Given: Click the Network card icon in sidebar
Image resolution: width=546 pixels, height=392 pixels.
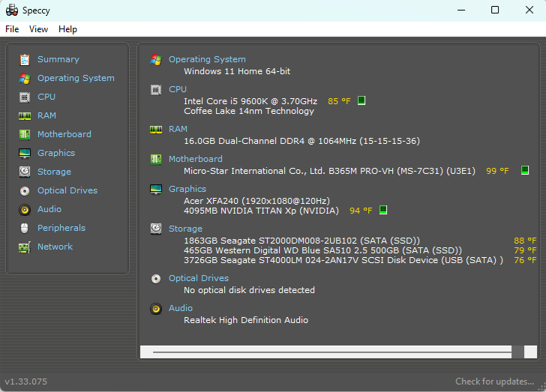Looking at the screenshot, I should pyautogui.click(x=24, y=247).
